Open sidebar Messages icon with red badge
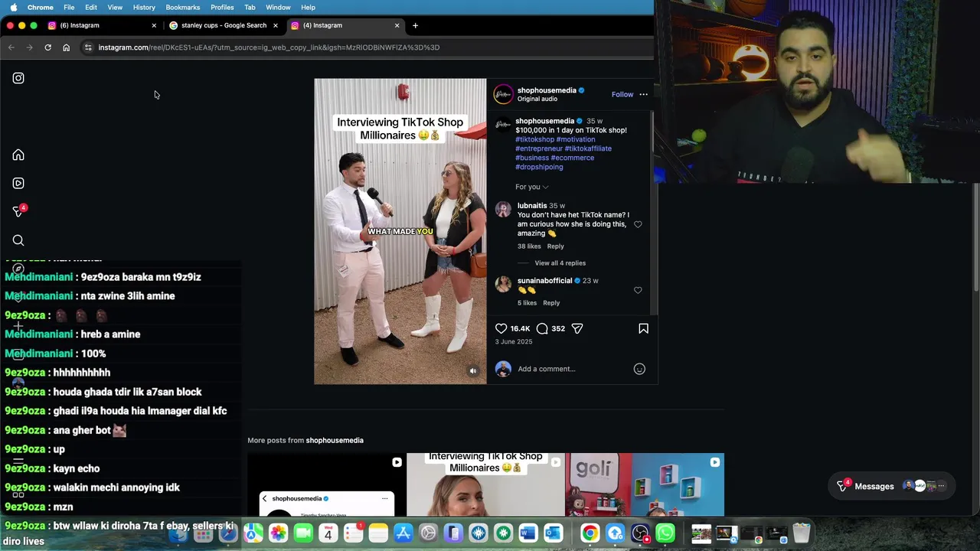The image size is (980, 551). point(18,211)
